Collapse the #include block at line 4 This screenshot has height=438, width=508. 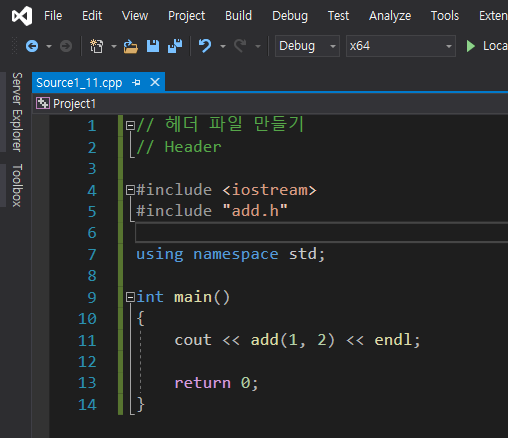(130, 190)
